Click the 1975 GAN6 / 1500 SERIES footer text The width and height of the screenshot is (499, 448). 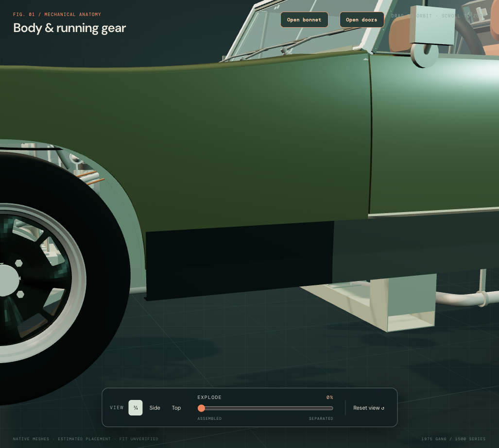[x=453, y=439]
